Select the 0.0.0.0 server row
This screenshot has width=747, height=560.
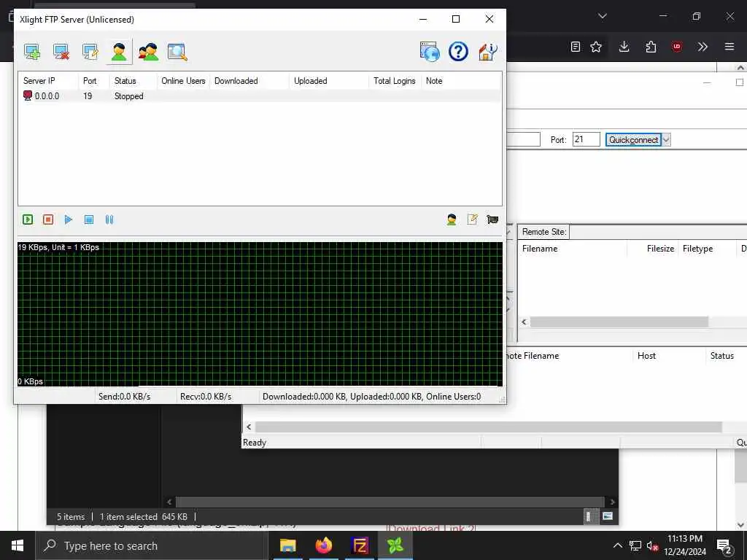[x=260, y=96]
